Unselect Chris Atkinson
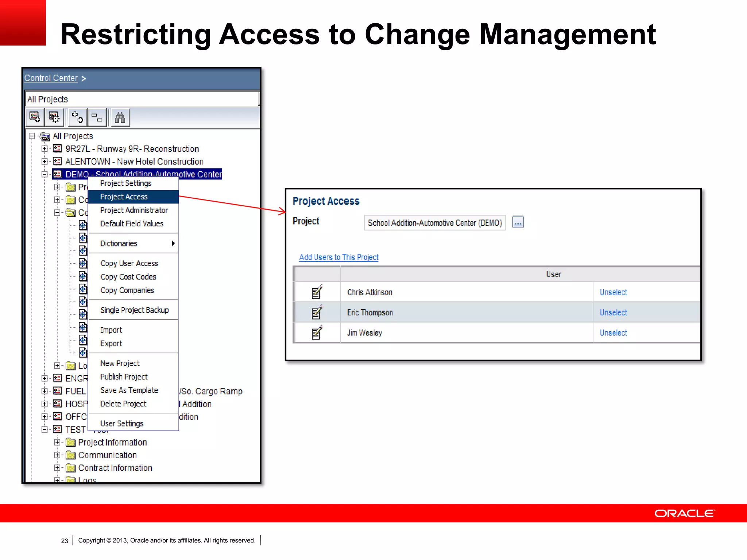The image size is (747, 560). click(x=613, y=292)
